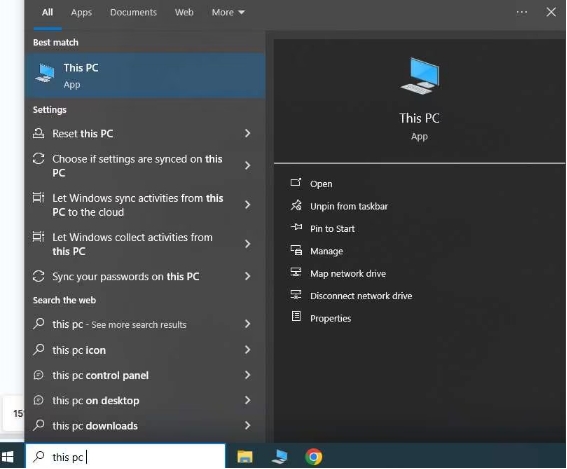Close the search panel with X

(x=551, y=12)
